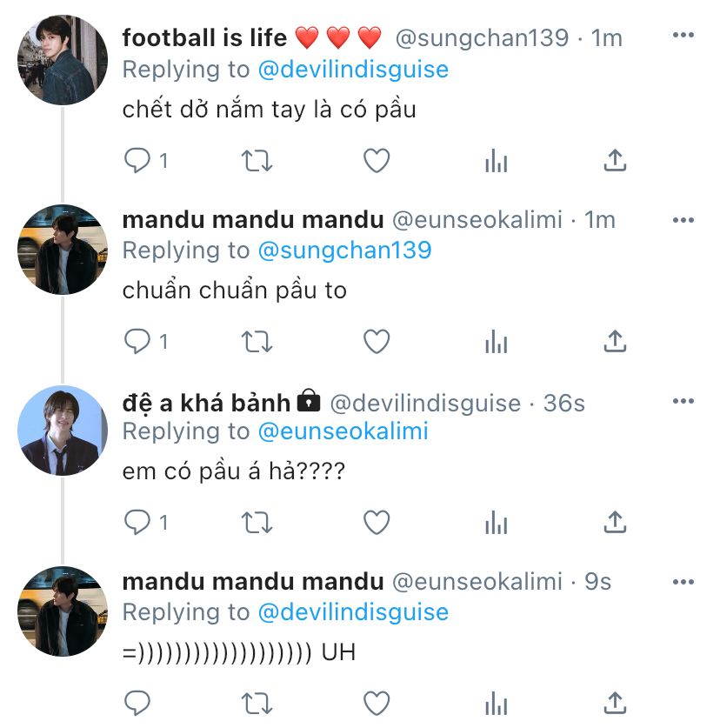Like the 'chuẩn chuẩn pầu to' reply

click(x=376, y=342)
